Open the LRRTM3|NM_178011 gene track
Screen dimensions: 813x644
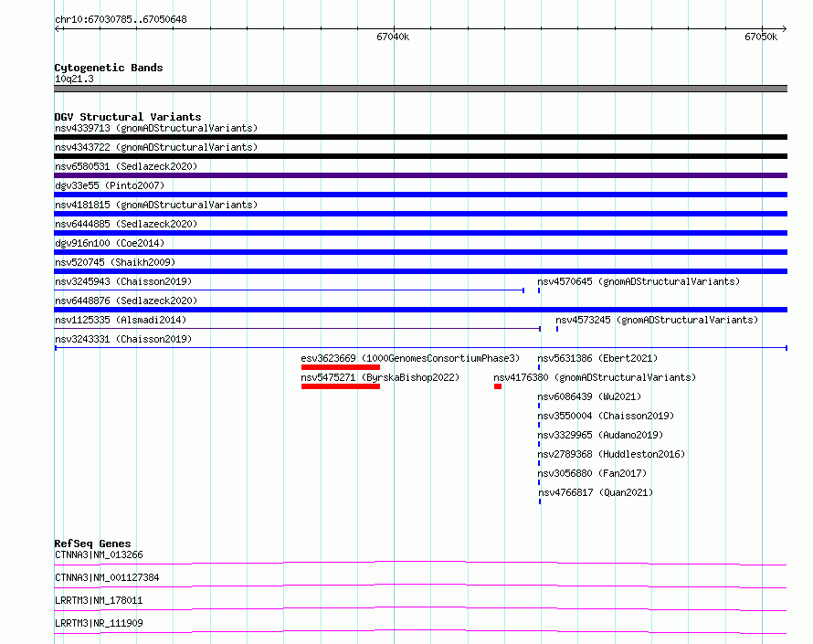[420, 608]
